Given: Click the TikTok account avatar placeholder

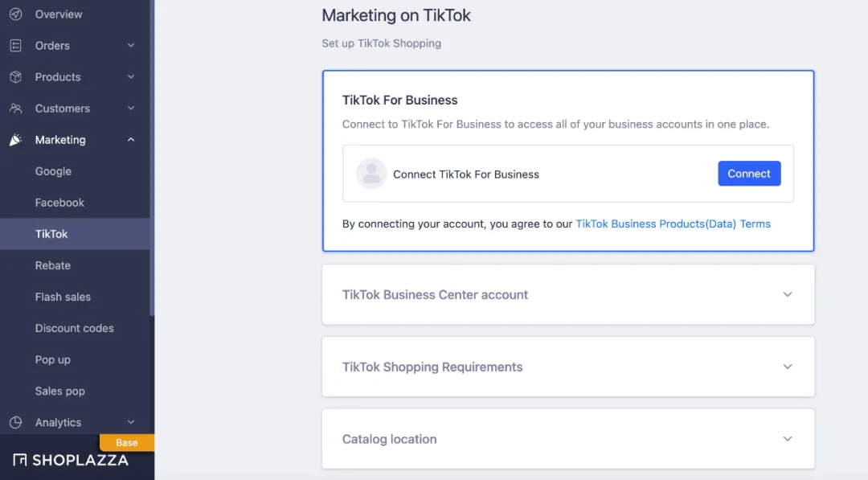Looking at the screenshot, I should coord(371,174).
